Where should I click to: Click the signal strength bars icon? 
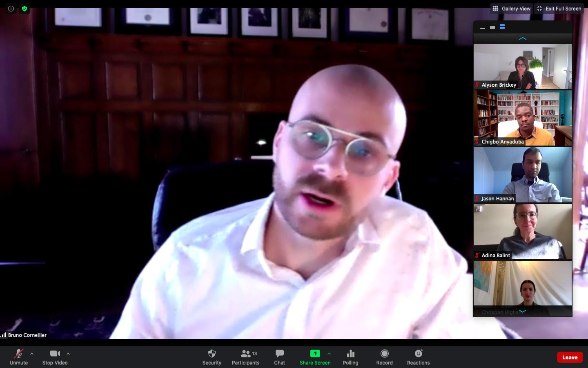[3, 335]
